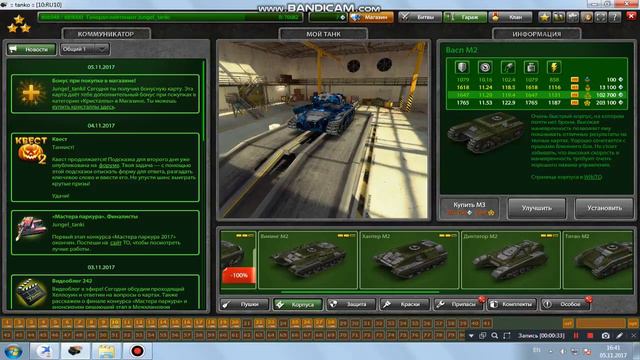This screenshot has height=360, width=640.
Task: Click the rank stars emblem
Action: tap(19, 24)
